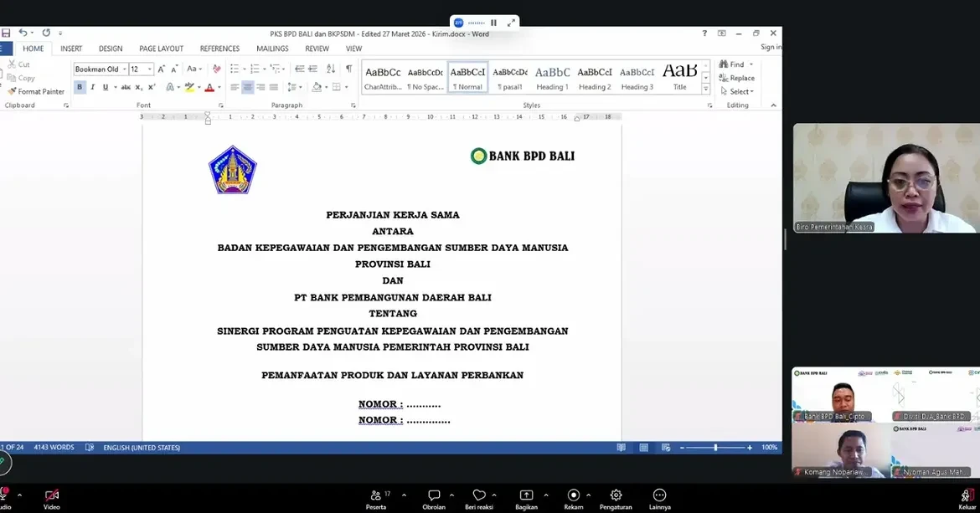Center align the text
Image resolution: width=980 pixels, height=513 pixels.
[247, 87]
